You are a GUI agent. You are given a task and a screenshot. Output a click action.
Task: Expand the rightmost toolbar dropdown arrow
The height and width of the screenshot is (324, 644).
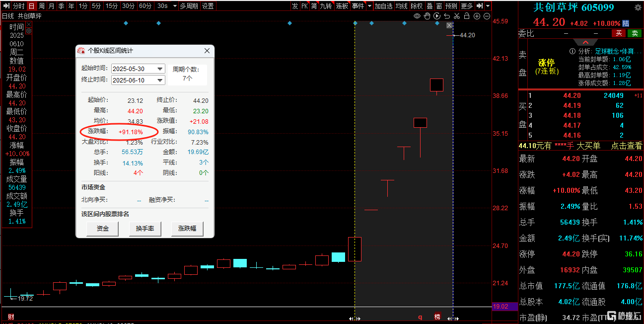pos(488,6)
